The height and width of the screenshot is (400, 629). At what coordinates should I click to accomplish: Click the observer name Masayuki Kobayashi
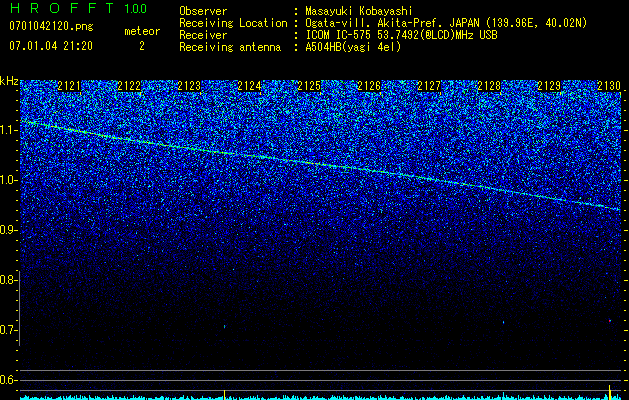(359, 11)
